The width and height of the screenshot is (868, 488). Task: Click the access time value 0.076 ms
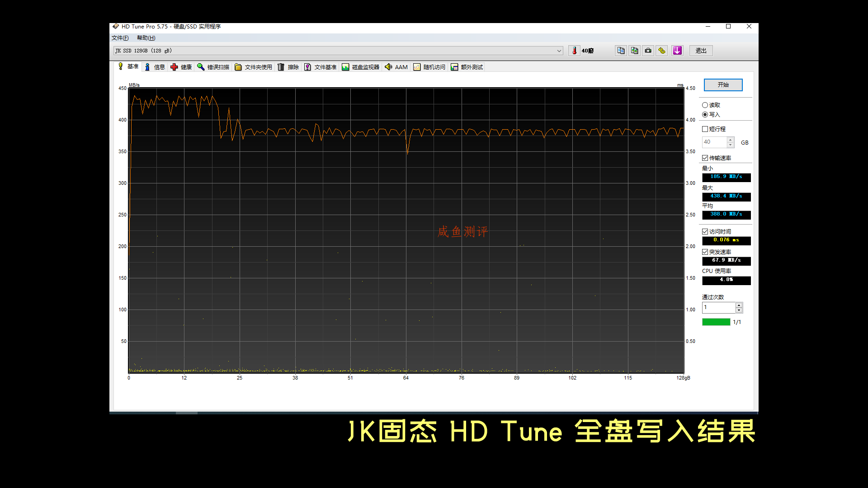point(726,240)
